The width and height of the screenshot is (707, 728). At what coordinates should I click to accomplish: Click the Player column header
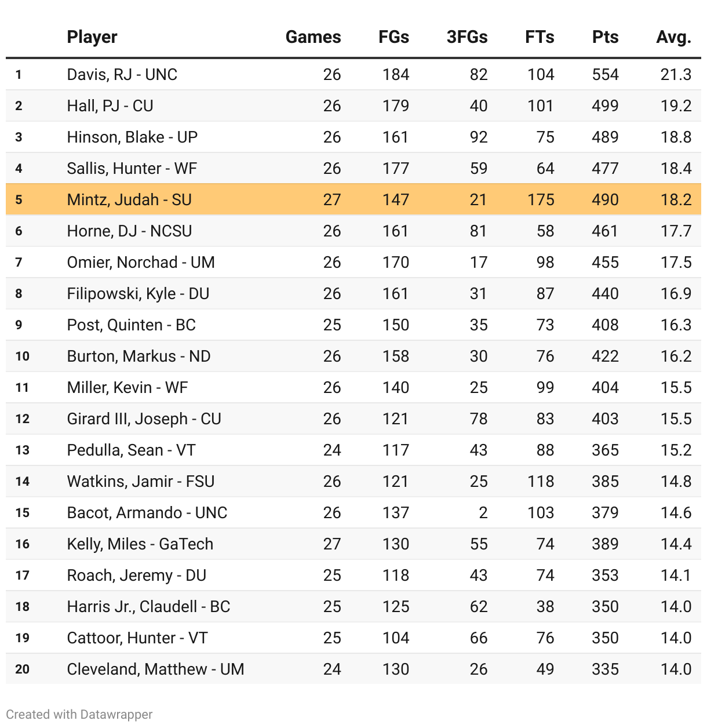(x=92, y=37)
